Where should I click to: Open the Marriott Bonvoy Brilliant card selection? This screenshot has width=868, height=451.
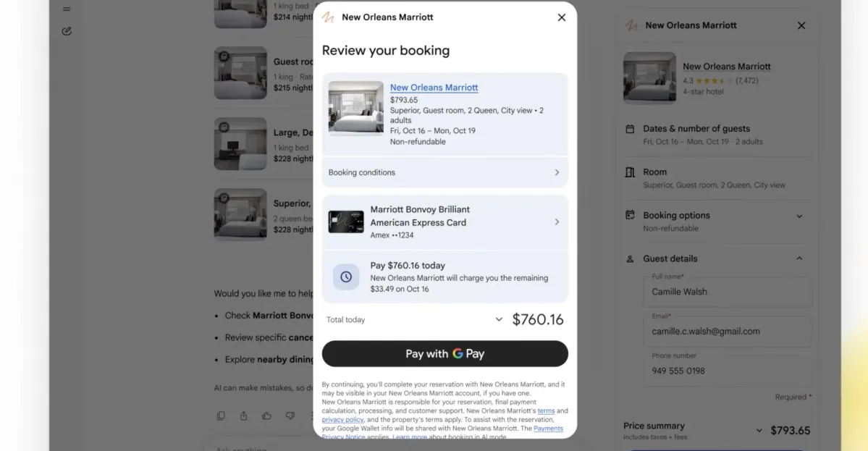(x=445, y=222)
